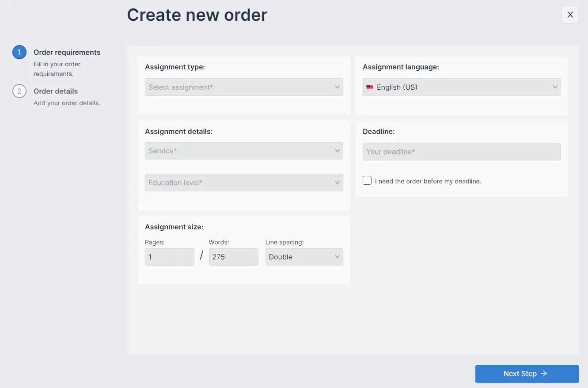The width and height of the screenshot is (588, 388).
Task: Click the chevron on Education level dropdown
Action: (x=337, y=182)
